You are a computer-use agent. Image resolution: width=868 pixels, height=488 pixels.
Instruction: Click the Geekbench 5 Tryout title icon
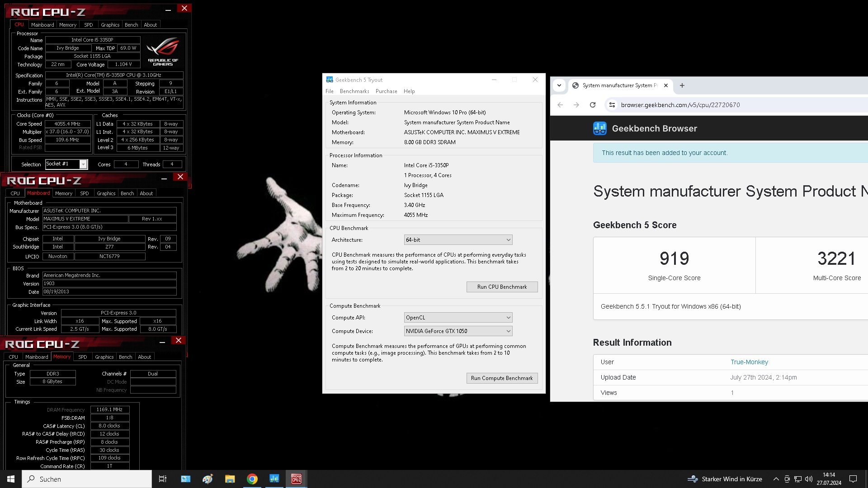coord(330,80)
